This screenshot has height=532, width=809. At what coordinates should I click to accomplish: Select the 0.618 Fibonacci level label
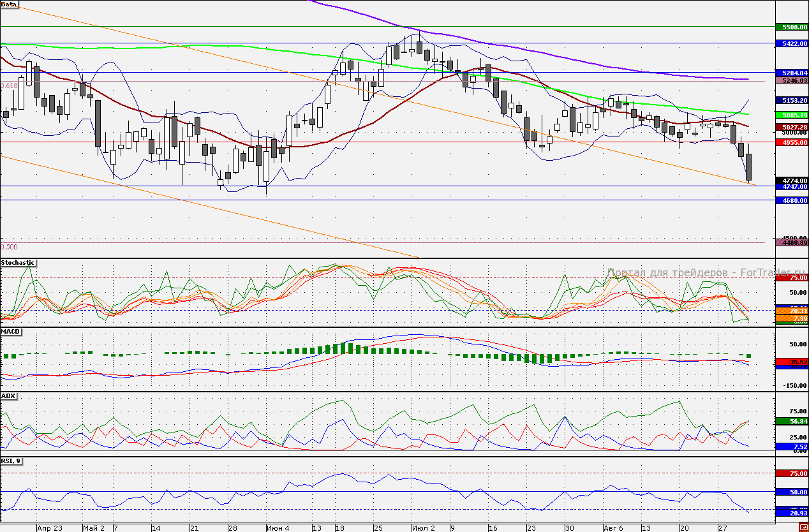[10, 85]
